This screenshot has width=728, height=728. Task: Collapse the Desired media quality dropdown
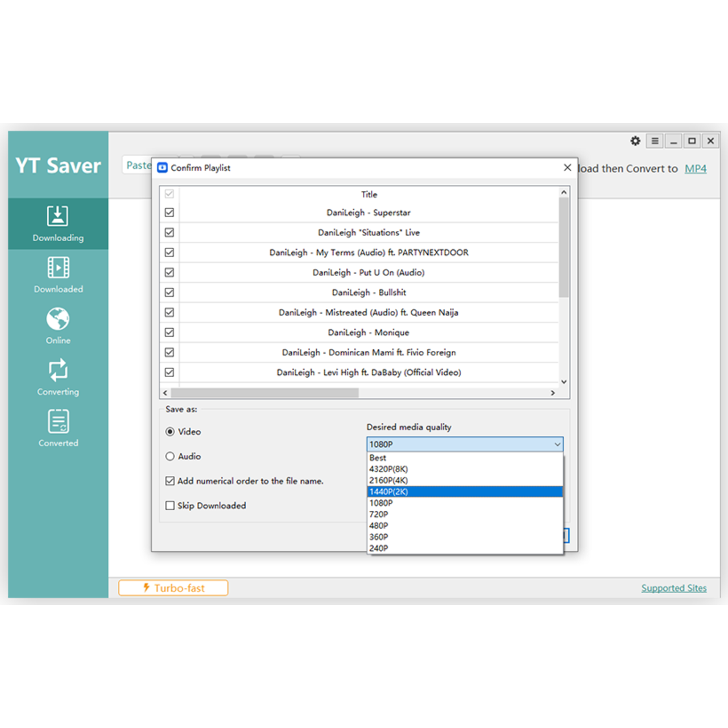click(x=557, y=444)
